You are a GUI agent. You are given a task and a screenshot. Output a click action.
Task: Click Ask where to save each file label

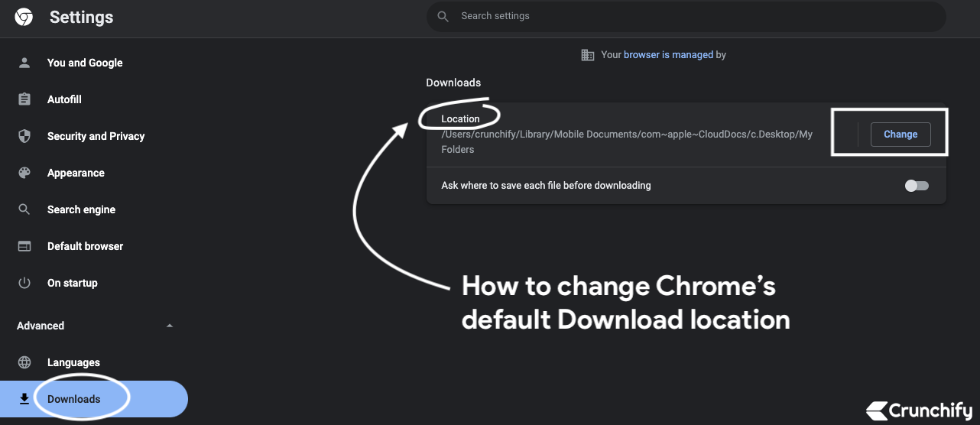tap(546, 186)
